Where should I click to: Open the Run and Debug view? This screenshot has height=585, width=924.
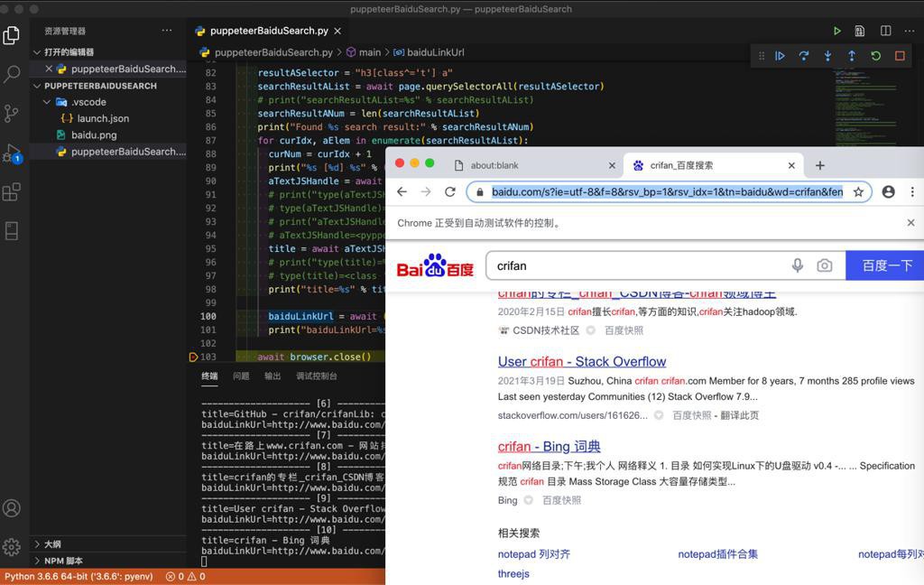pos(11,153)
